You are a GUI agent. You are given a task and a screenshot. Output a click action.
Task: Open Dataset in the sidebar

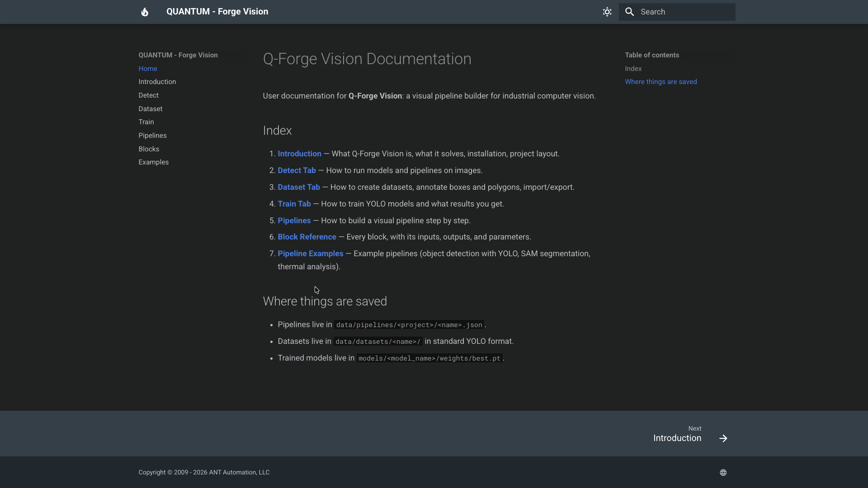[x=151, y=109]
